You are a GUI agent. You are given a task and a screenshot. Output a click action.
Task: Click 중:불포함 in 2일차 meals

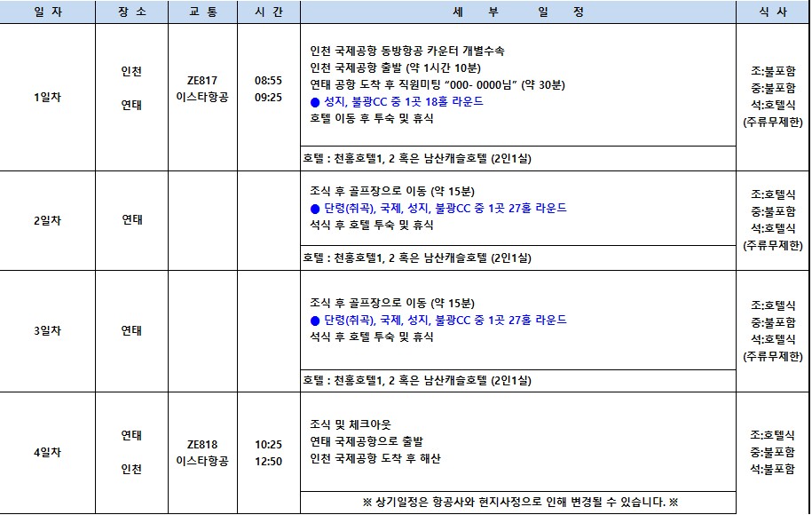coord(773,211)
